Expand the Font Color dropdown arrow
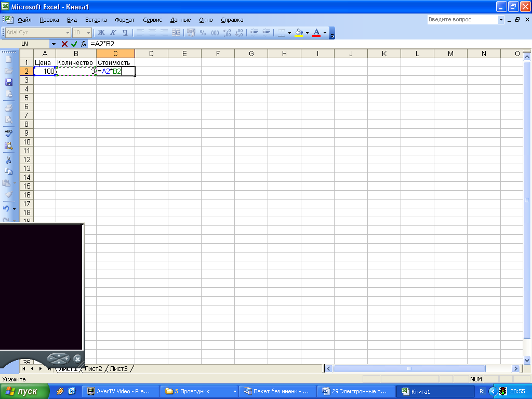 pyautogui.click(x=325, y=33)
